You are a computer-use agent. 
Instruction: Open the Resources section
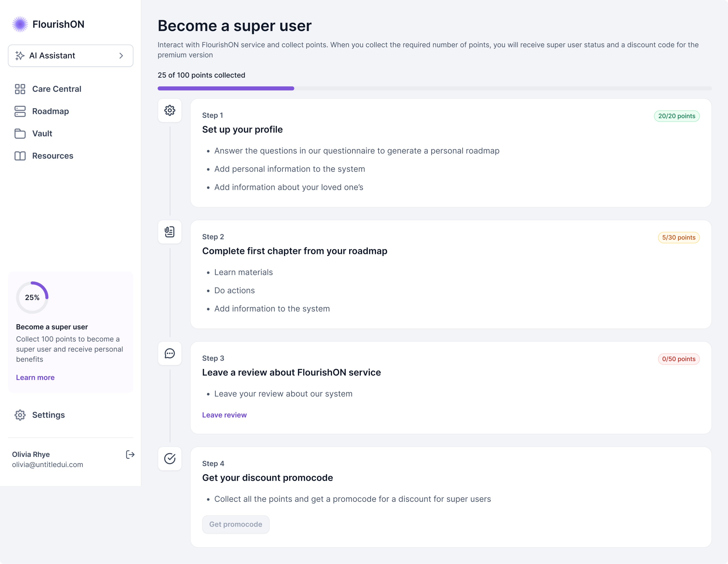click(52, 156)
